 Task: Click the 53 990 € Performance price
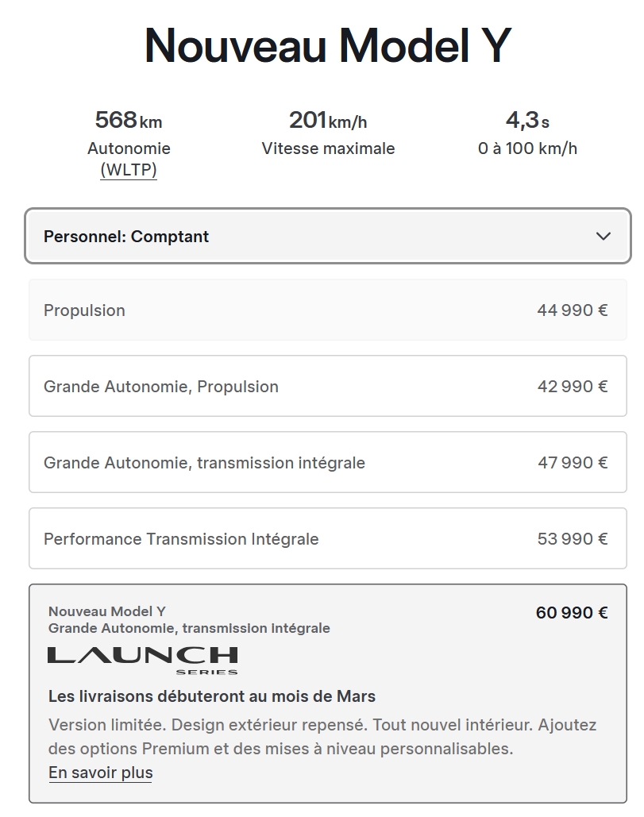pyautogui.click(x=572, y=539)
